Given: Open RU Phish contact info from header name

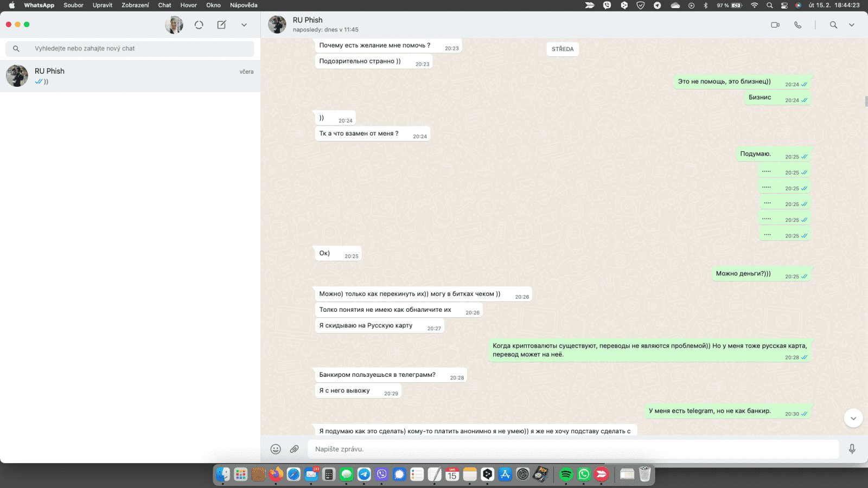Looking at the screenshot, I should [x=308, y=20].
